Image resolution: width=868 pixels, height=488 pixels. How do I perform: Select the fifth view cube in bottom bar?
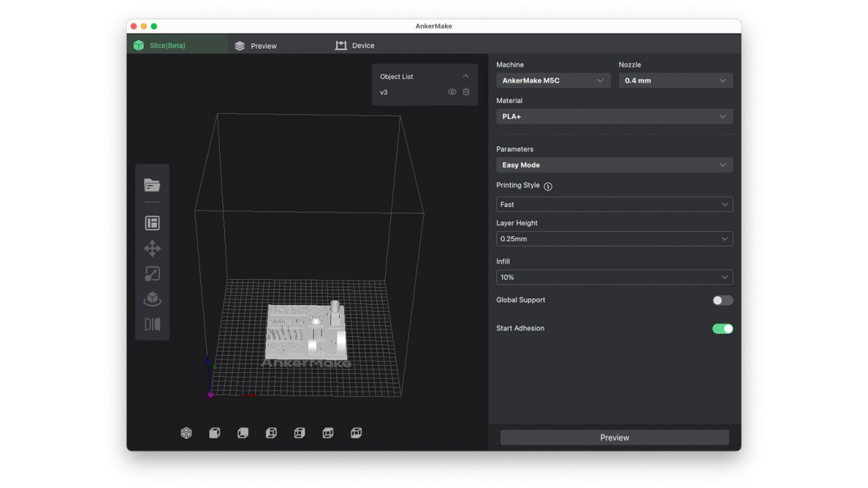(x=299, y=432)
